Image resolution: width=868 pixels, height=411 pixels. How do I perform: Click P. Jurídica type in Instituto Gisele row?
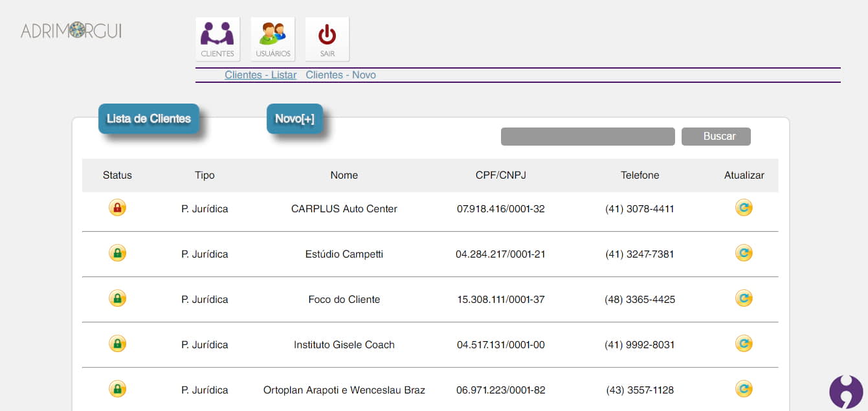click(x=205, y=345)
